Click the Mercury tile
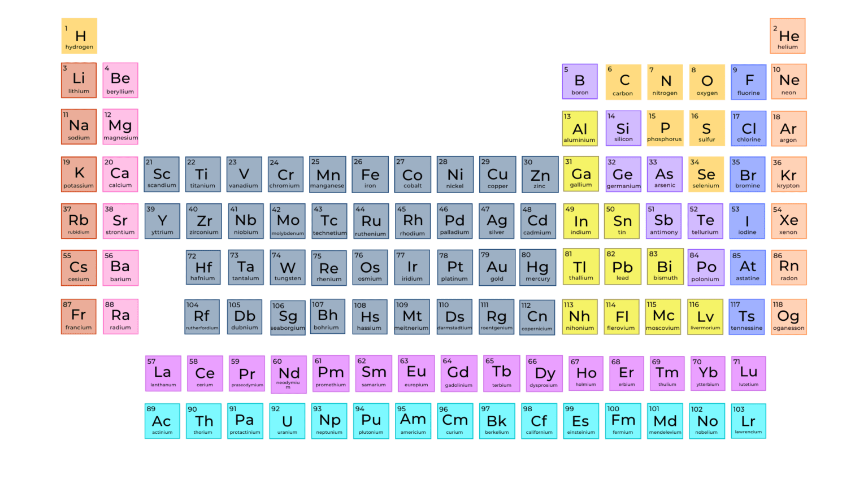 point(538,268)
